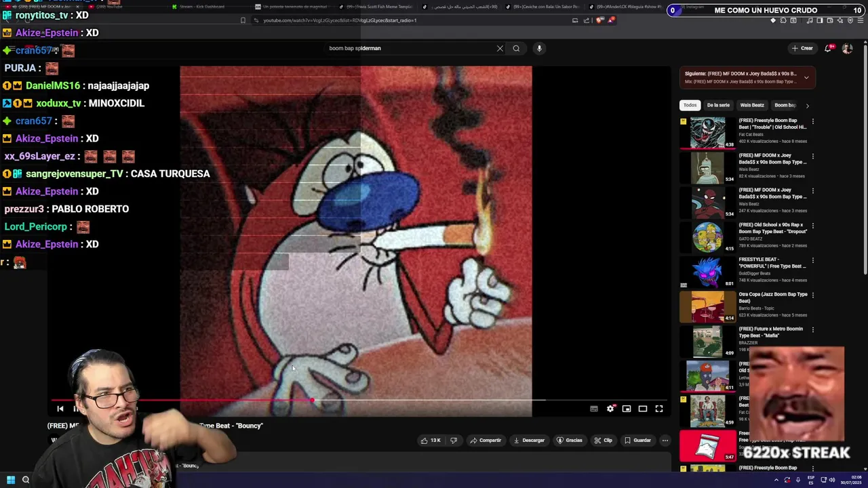Open more actions ellipsis below video
Viewport: 868px width, 488px height.
[x=665, y=441]
